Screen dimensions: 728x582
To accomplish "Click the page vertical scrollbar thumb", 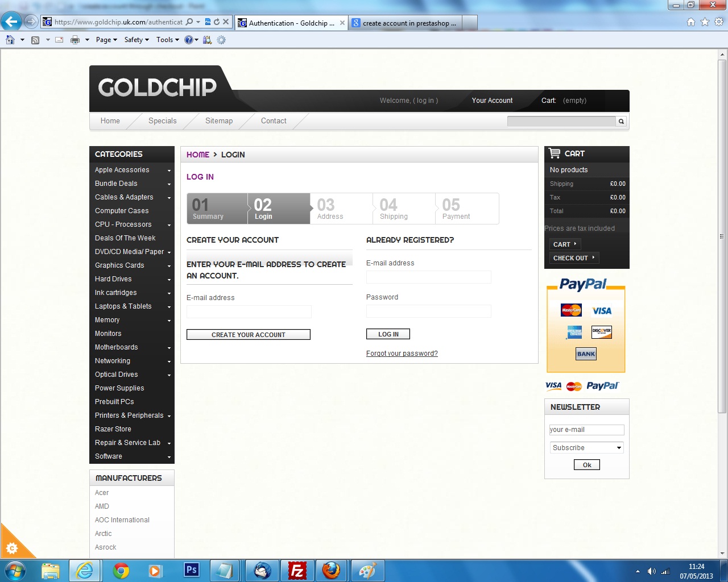I will click(722, 235).
